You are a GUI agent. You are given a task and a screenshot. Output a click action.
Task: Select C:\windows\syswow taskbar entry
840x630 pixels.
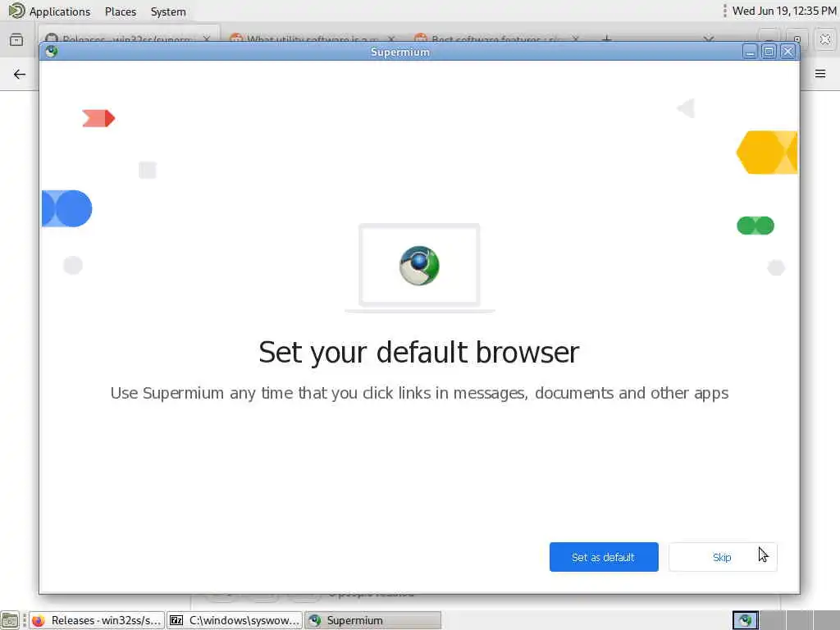tap(235, 620)
